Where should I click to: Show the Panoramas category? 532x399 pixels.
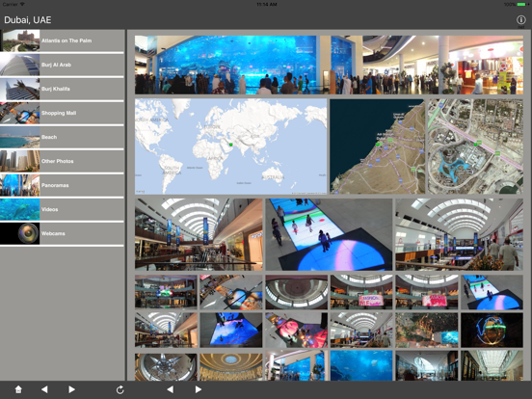[x=62, y=185]
